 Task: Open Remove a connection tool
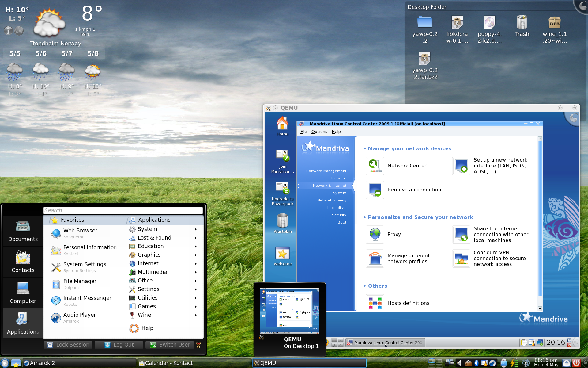[375, 190]
